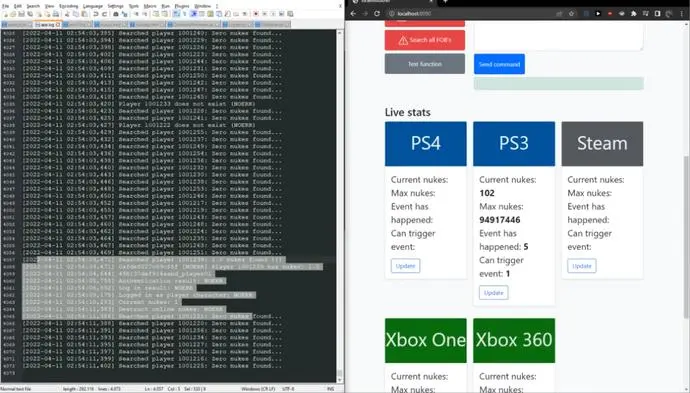
Task: Click the Start Recording macro icon
Action: point(256,14)
